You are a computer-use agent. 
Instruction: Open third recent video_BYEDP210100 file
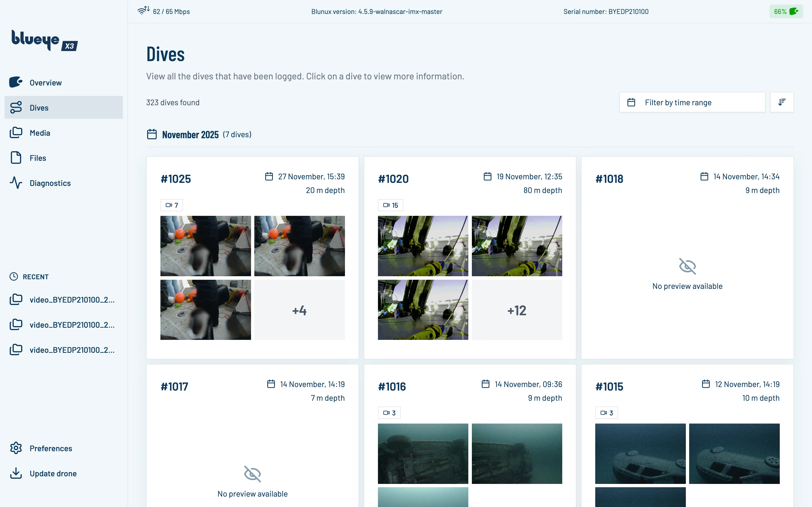tap(64, 350)
